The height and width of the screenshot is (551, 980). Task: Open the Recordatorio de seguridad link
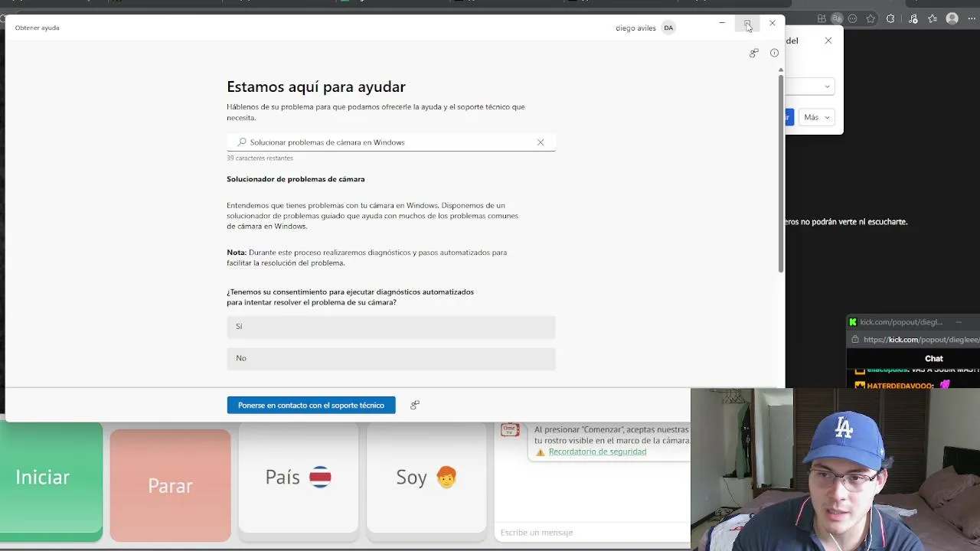pos(597,452)
